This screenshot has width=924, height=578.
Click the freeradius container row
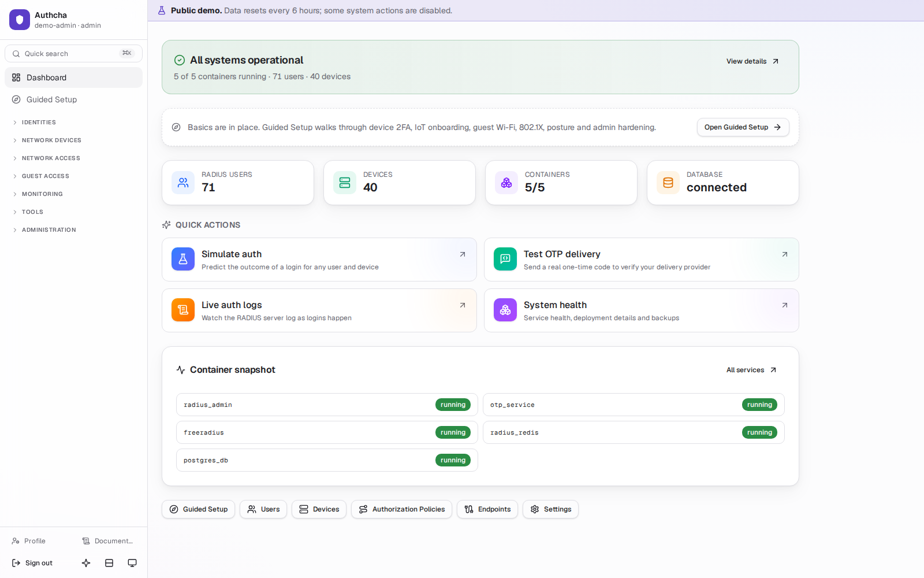click(x=327, y=432)
